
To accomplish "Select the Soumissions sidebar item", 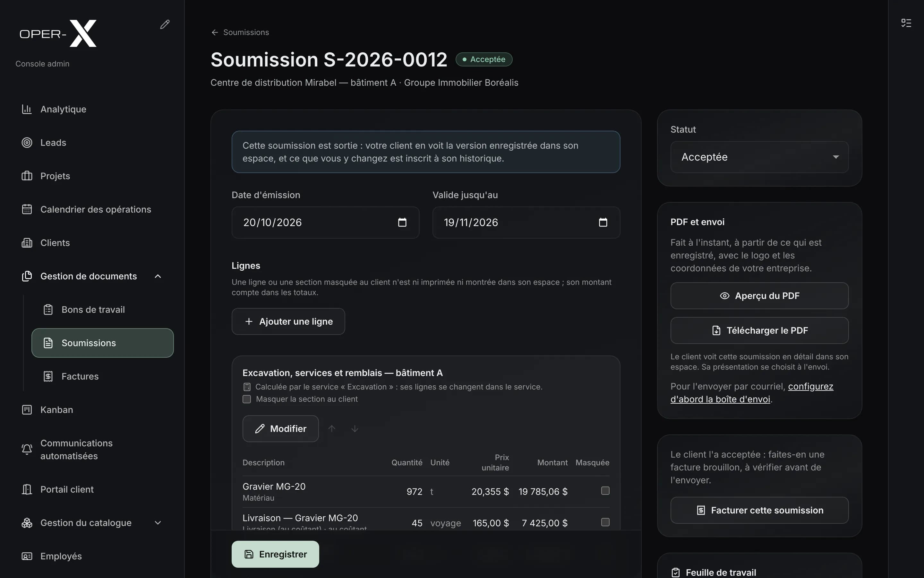I will pyautogui.click(x=102, y=343).
